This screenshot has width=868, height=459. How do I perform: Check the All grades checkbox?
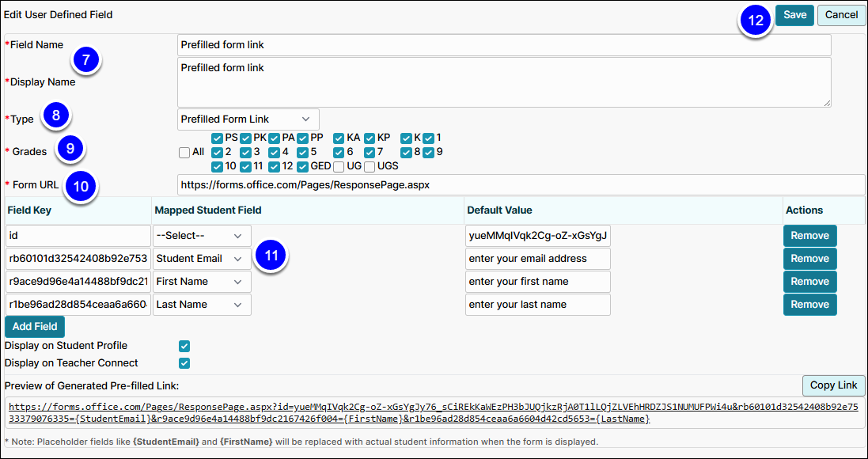click(x=184, y=152)
